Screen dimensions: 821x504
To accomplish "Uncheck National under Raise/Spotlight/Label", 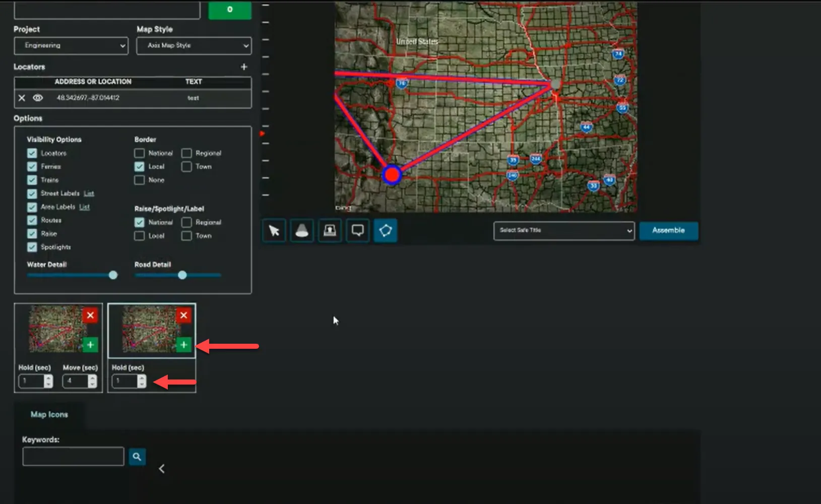I will [140, 222].
